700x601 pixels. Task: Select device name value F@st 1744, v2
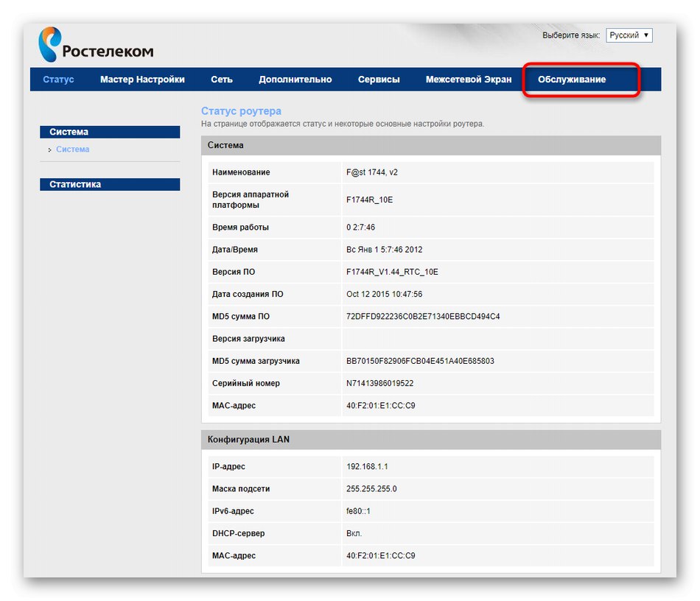click(372, 172)
